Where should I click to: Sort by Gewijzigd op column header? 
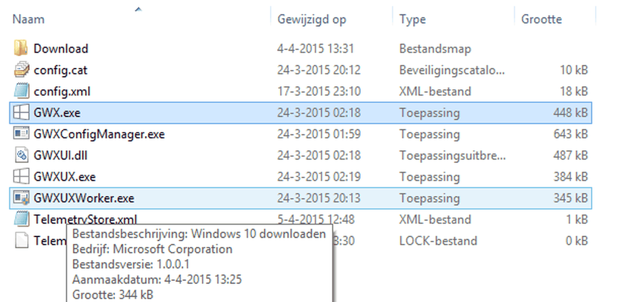tap(311, 19)
